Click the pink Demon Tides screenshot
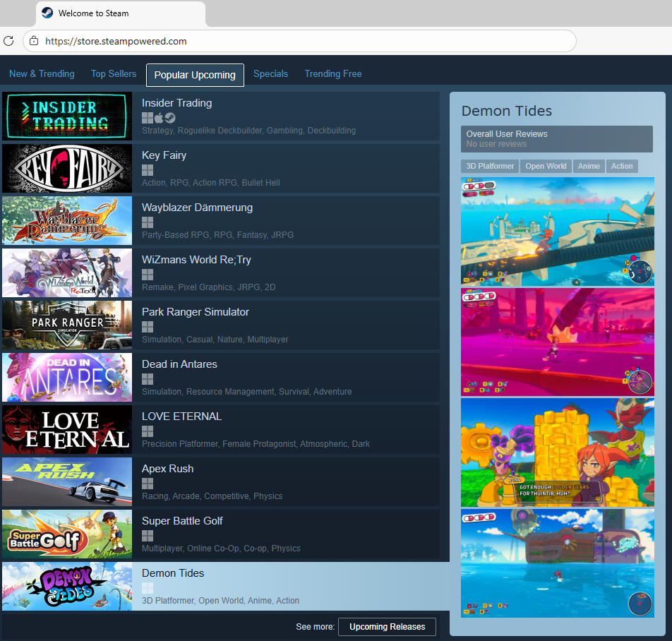 coord(557,342)
